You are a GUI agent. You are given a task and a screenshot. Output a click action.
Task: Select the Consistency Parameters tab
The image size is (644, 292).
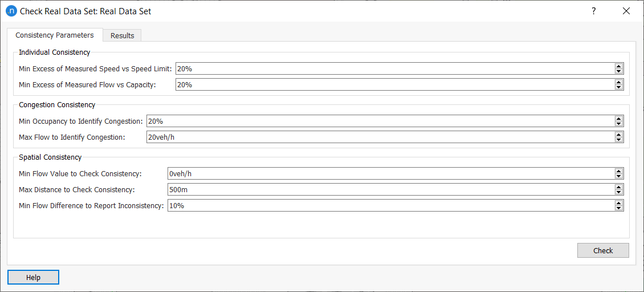[55, 35]
